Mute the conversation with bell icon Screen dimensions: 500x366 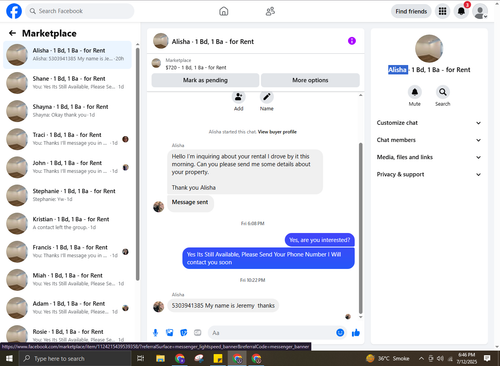(x=415, y=92)
